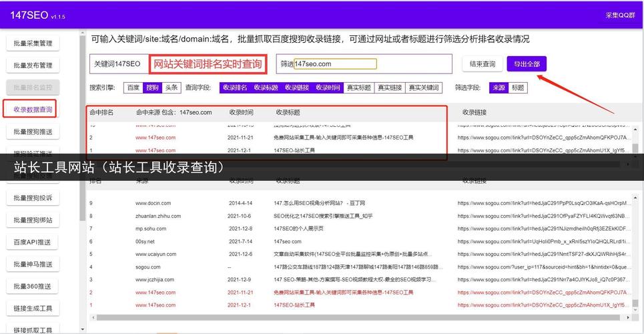Screen dimensions: 644x334
Task: Click zhuanlan.zhihu.com source cell
Action: [x=158, y=216]
